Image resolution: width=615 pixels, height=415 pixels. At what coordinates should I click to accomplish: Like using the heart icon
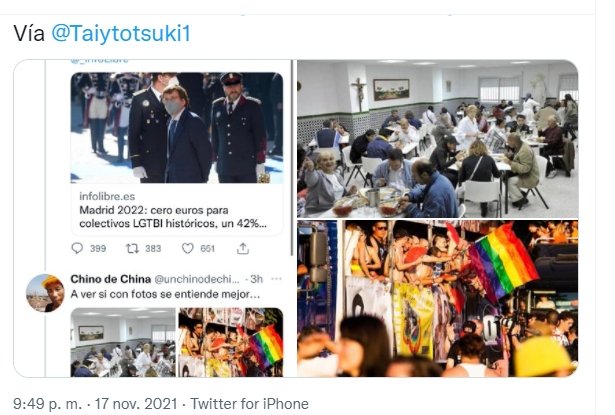188,248
